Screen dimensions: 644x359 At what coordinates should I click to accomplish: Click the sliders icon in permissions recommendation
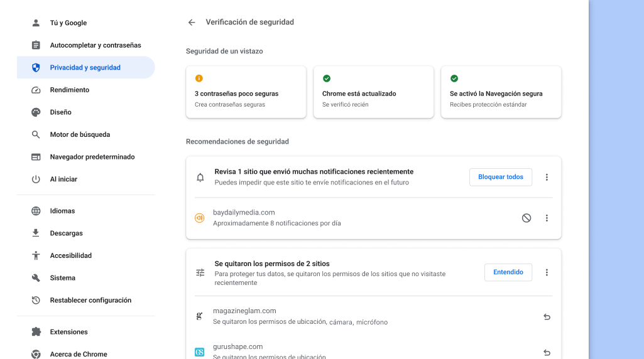tap(200, 272)
